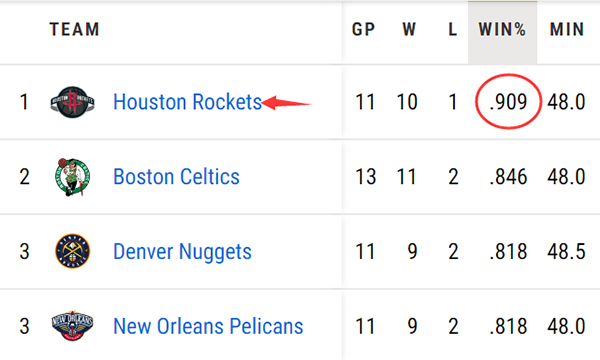
Task: Click the New Orleans Pelicans logo
Action: pyautogui.click(x=72, y=326)
